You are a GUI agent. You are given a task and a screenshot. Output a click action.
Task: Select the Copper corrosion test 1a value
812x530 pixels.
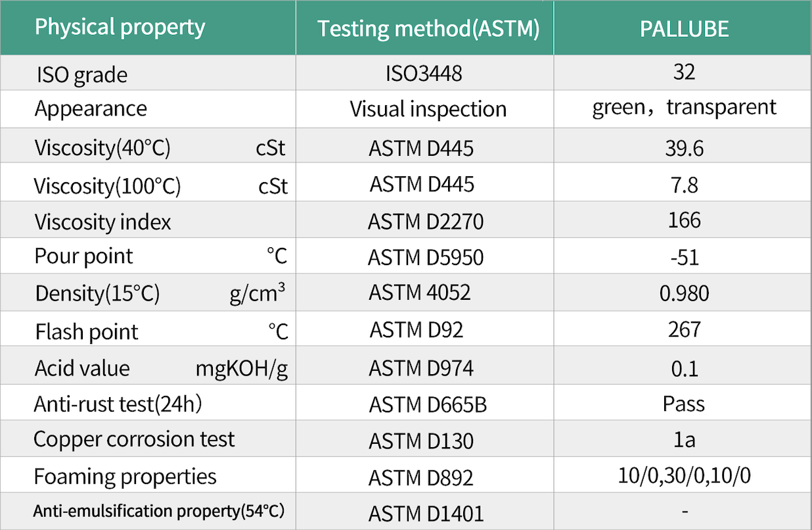pyautogui.click(x=684, y=439)
